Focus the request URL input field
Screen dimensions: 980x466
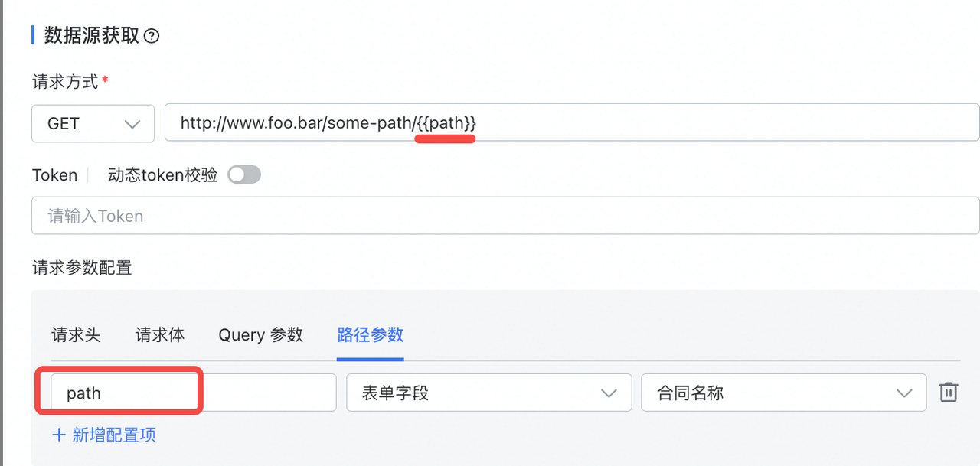pyautogui.click(x=689, y=123)
